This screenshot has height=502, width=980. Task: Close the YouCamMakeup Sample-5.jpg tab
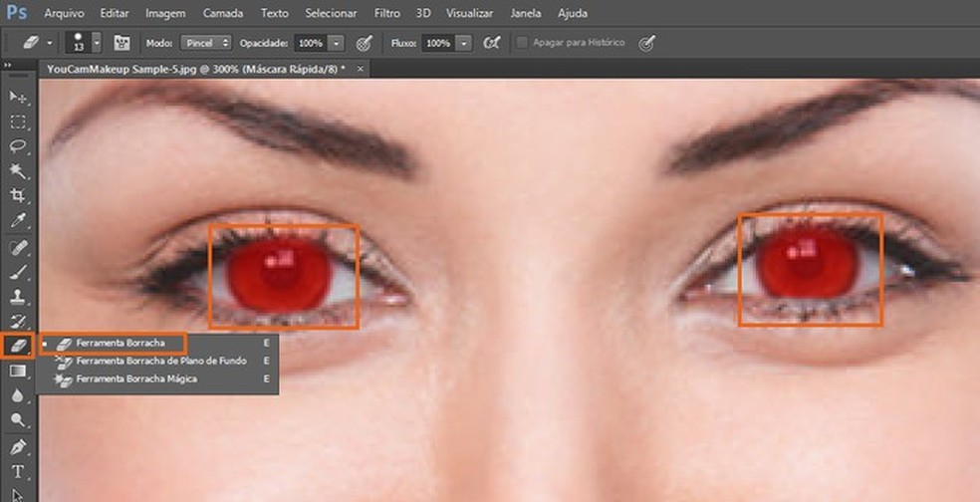tap(360, 70)
